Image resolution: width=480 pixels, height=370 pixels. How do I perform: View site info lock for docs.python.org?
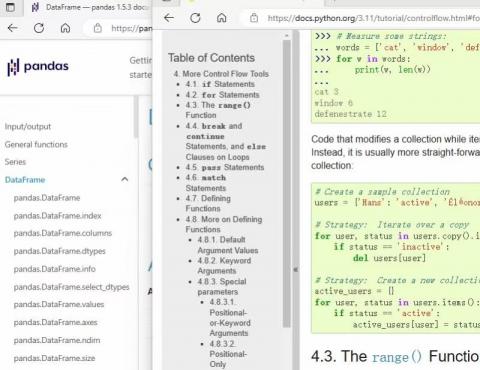click(x=254, y=18)
